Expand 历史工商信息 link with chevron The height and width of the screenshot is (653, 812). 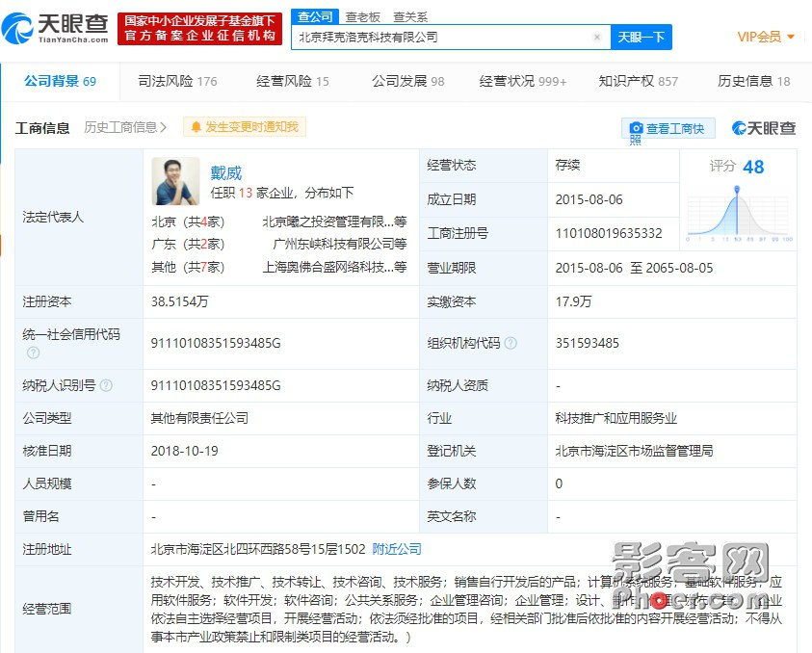(x=125, y=127)
